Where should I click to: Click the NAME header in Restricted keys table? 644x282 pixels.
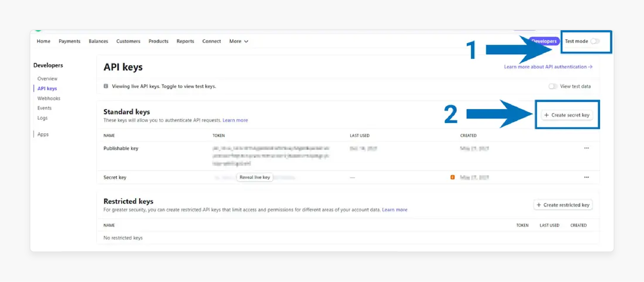[x=109, y=225]
